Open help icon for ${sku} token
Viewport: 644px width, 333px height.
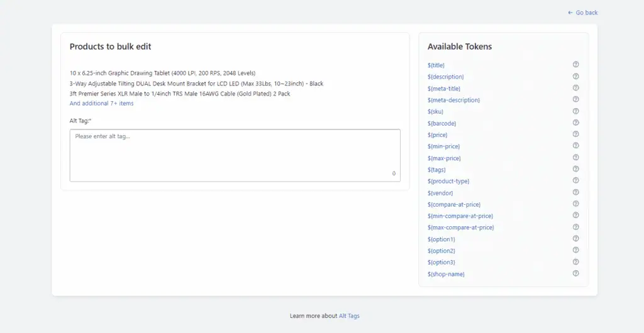click(575, 111)
